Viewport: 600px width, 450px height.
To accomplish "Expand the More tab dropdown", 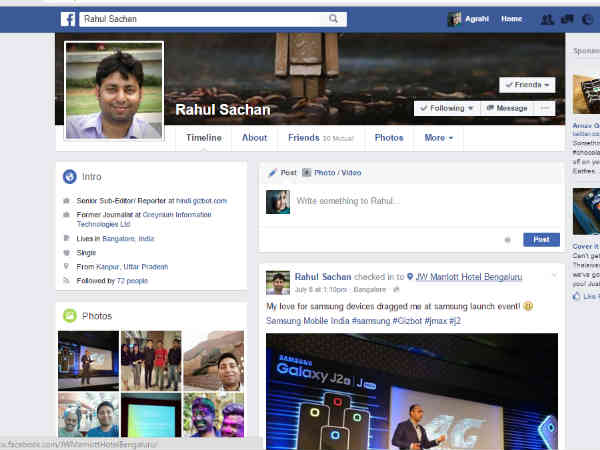I will click(x=438, y=138).
